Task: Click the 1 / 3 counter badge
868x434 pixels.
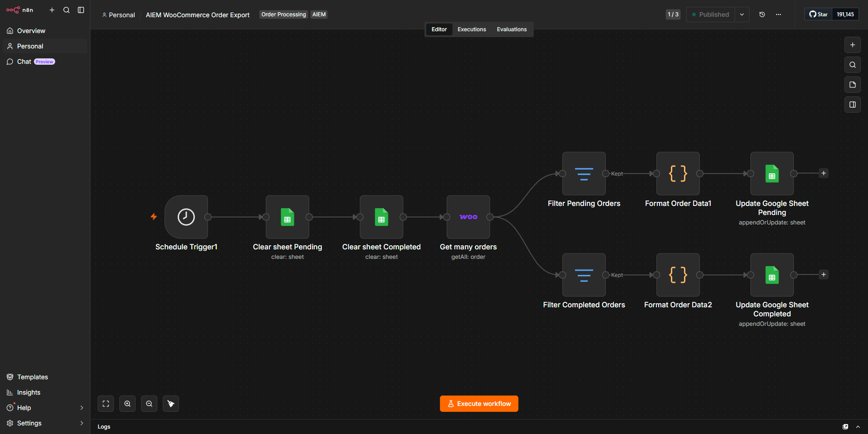Action: click(x=673, y=14)
